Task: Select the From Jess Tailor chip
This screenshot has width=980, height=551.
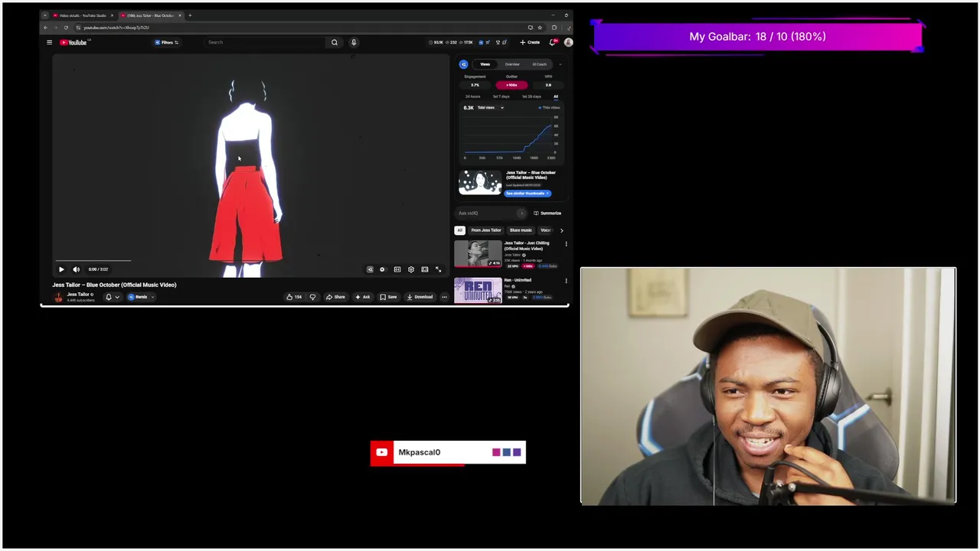Action: (486, 230)
